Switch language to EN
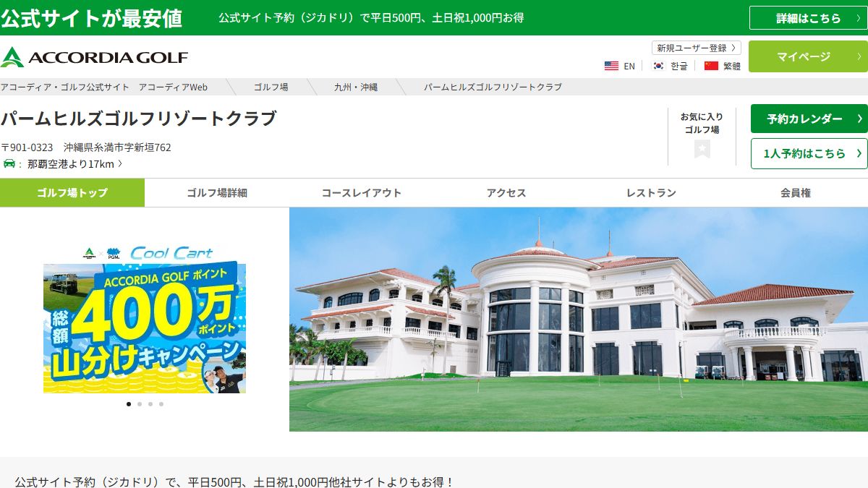Screen dimensions: 868x488 [x=629, y=66]
